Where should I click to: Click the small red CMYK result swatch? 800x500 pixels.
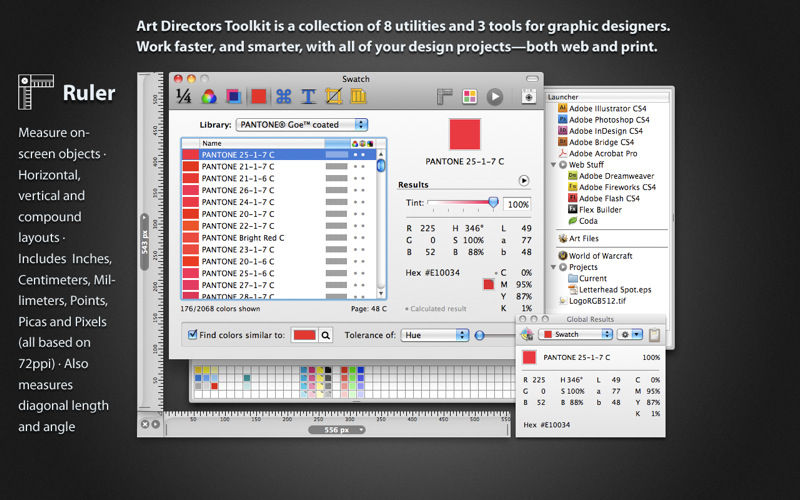click(x=488, y=284)
